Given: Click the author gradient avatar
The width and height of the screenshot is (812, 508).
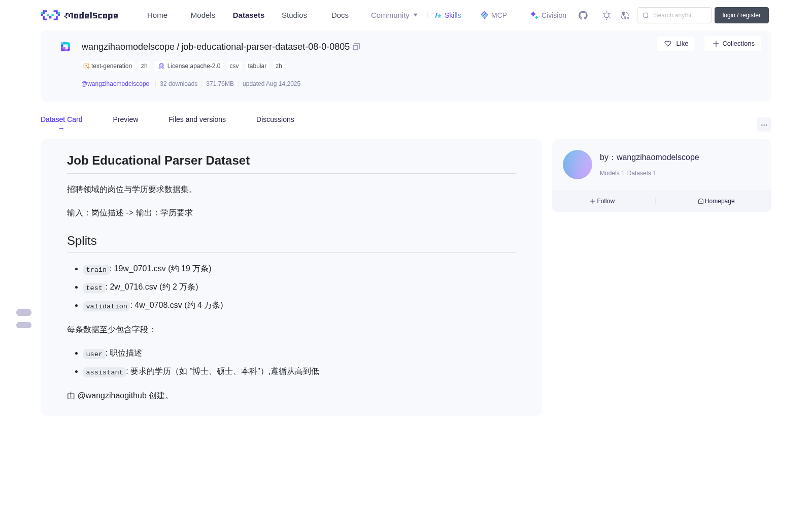Looking at the screenshot, I should (x=578, y=165).
